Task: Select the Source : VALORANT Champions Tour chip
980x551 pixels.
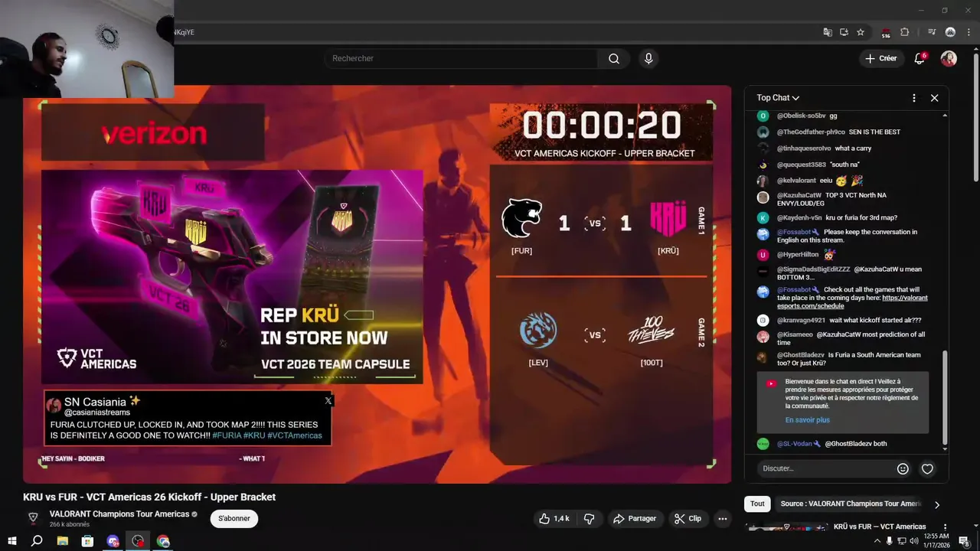Action: (x=850, y=504)
